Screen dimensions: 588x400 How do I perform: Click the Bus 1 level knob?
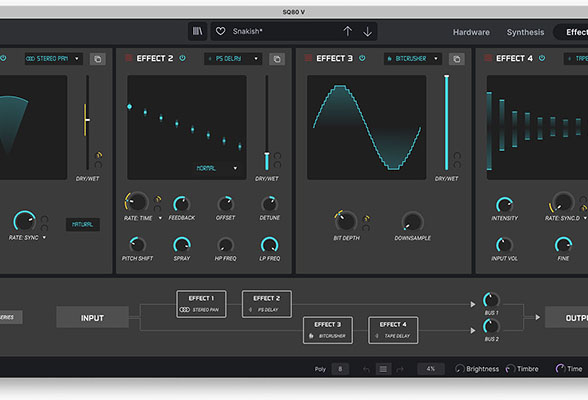[x=491, y=300]
